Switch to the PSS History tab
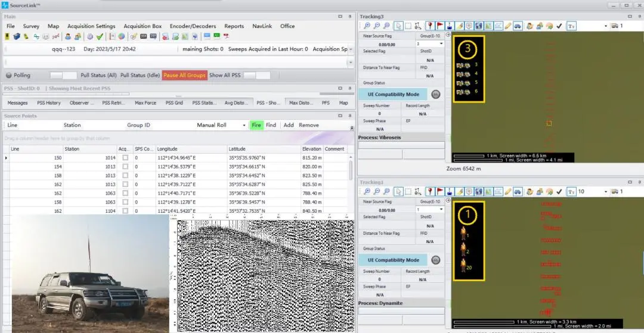This screenshot has width=644, height=333. pyautogui.click(x=49, y=103)
